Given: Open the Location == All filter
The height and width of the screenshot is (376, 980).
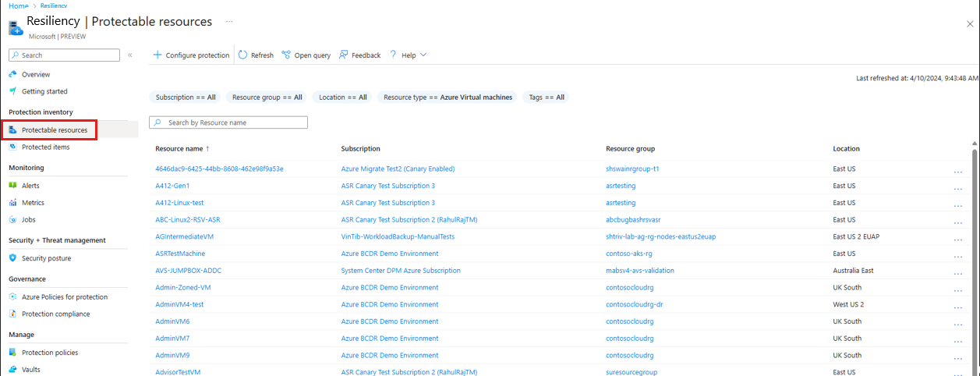Looking at the screenshot, I should tap(343, 98).
